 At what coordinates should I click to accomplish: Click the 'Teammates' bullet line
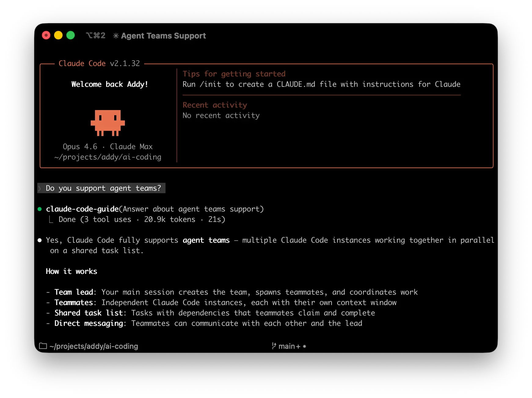coord(221,303)
